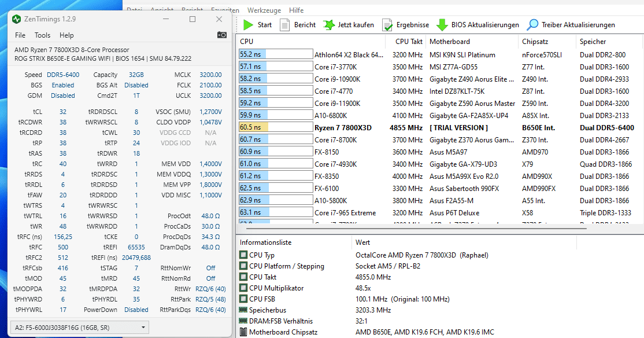The height and width of the screenshot is (338, 644).
Task: Click the ZenTimings screenshot camera icon
Action: coord(222,35)
